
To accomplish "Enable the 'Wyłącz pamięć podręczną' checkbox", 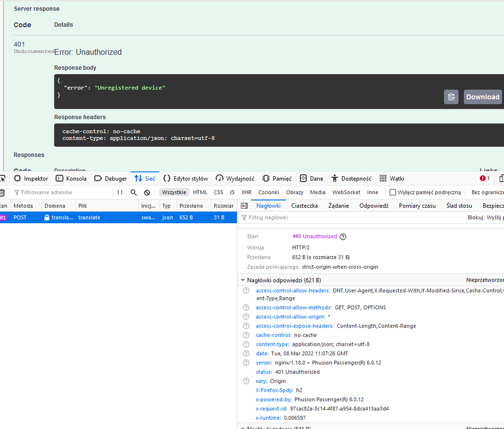I will [393, 193].
